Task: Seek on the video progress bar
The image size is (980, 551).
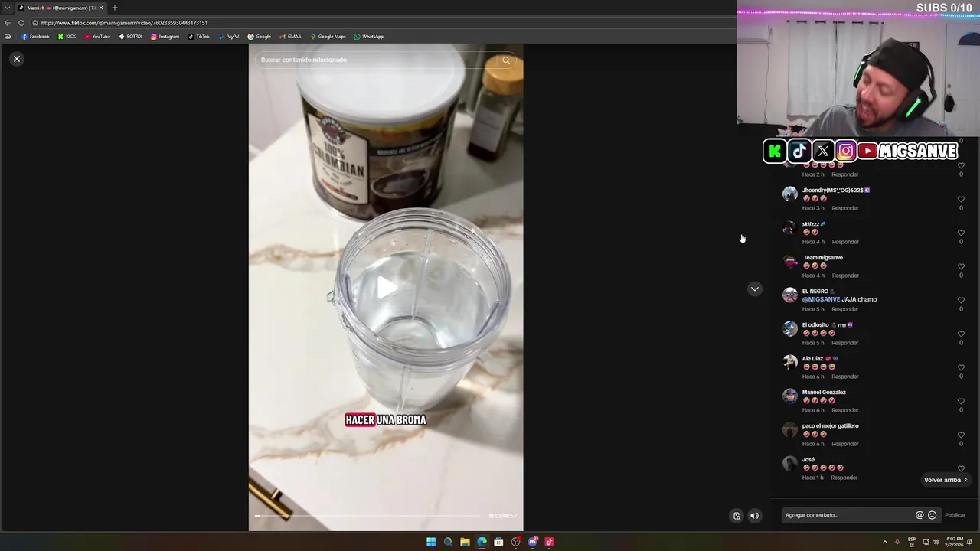Action: coord(368,516)
